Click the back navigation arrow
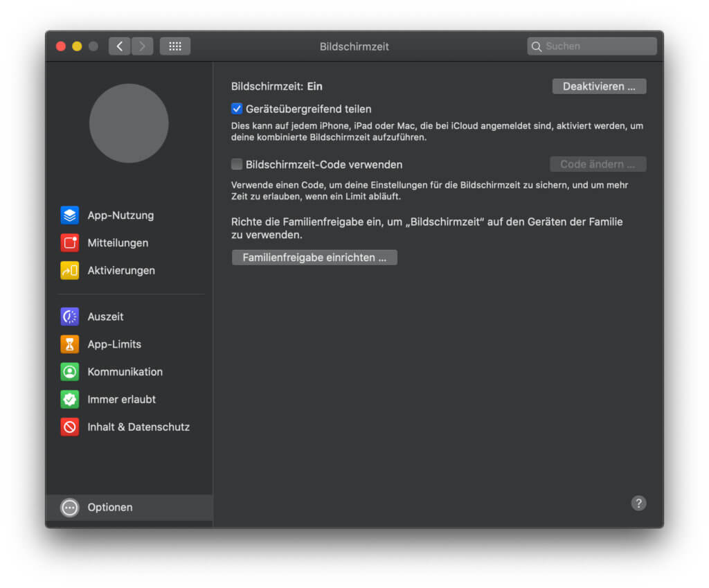Viewport: 709px width, 588px height. click(x=119, y=46)
